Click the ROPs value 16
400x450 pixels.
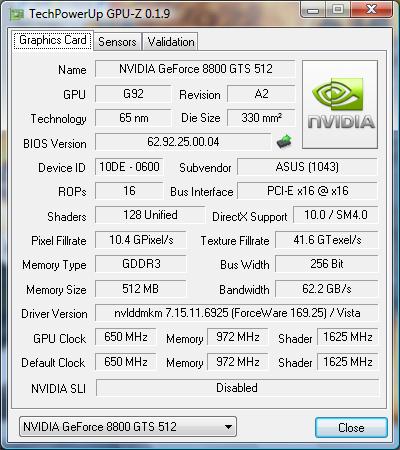129,191
